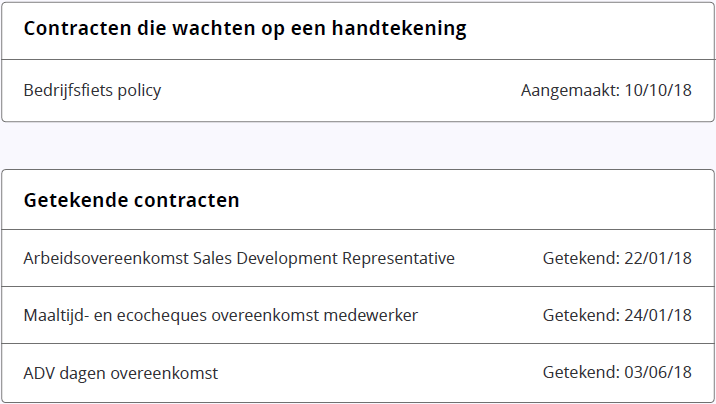Click the 10/10/18 date value

coord(658,90)
